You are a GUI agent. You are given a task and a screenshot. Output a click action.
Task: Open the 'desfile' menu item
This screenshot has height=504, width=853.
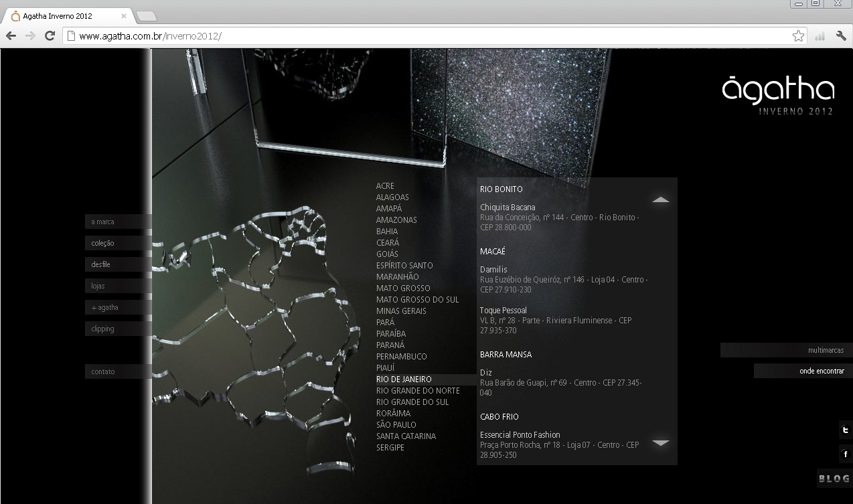pyautogui.click(x=119, y=264)
